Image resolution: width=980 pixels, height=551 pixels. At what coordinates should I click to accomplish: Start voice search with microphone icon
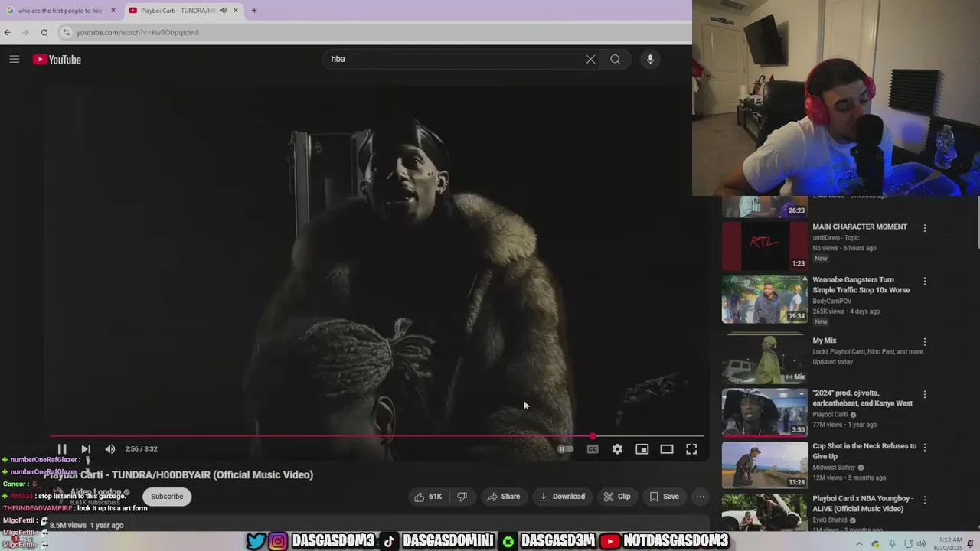coord(650,59)
